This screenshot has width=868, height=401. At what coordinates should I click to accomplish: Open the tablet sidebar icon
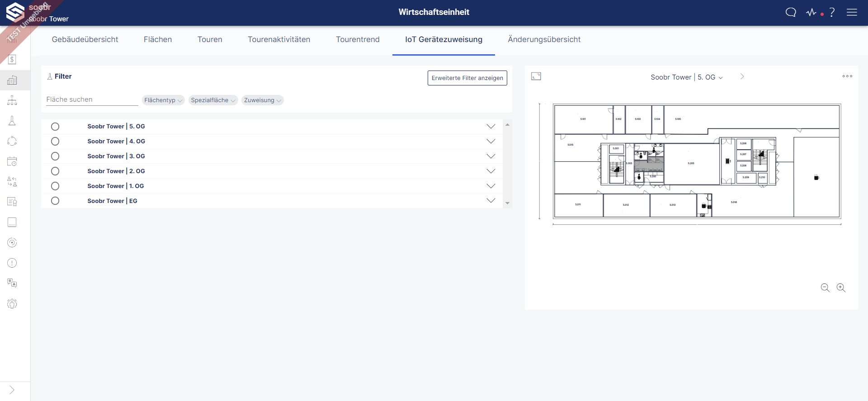[12, 222]
